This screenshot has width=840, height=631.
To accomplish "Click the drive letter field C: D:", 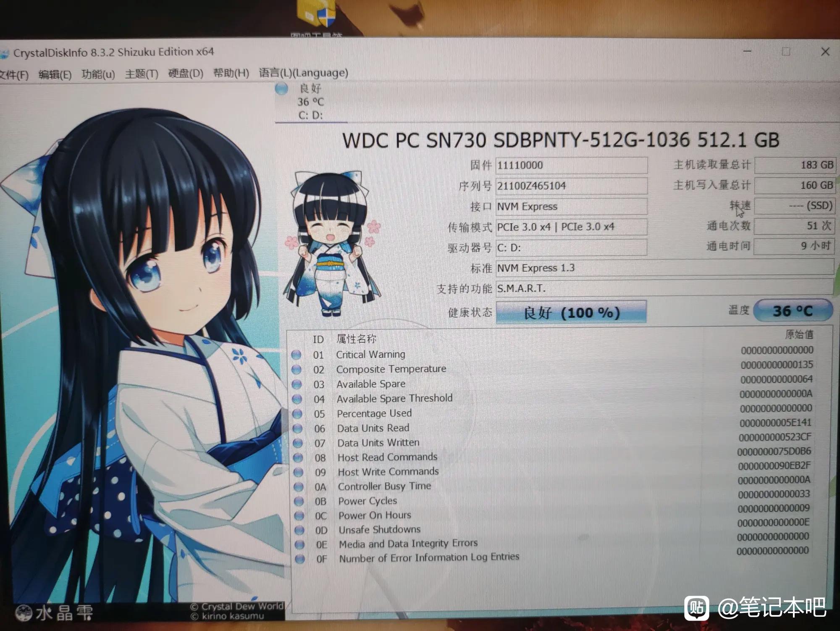I will pos(572,247).
